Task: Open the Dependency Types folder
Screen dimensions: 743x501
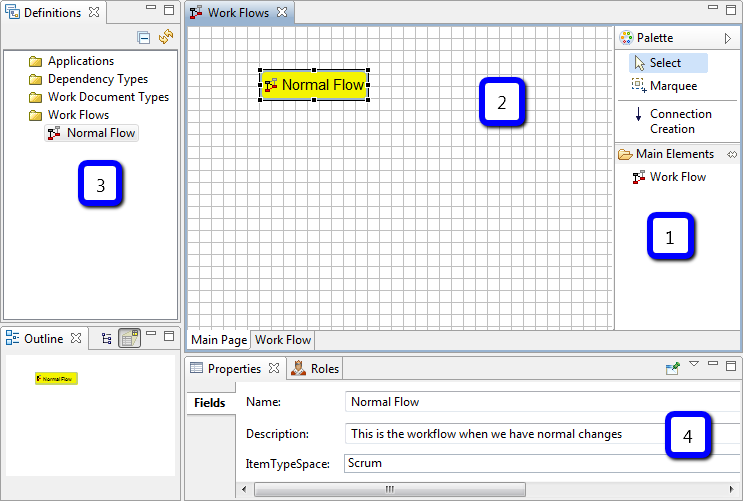Action: [97, 79]
